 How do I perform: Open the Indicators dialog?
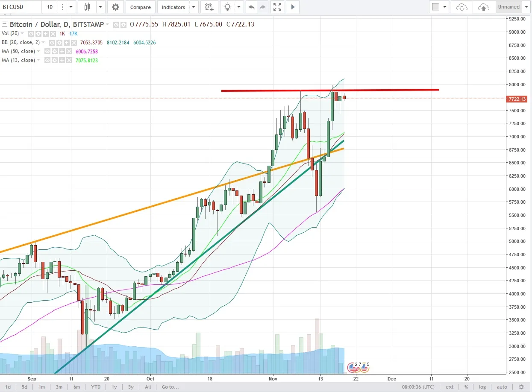pos(173,7)
